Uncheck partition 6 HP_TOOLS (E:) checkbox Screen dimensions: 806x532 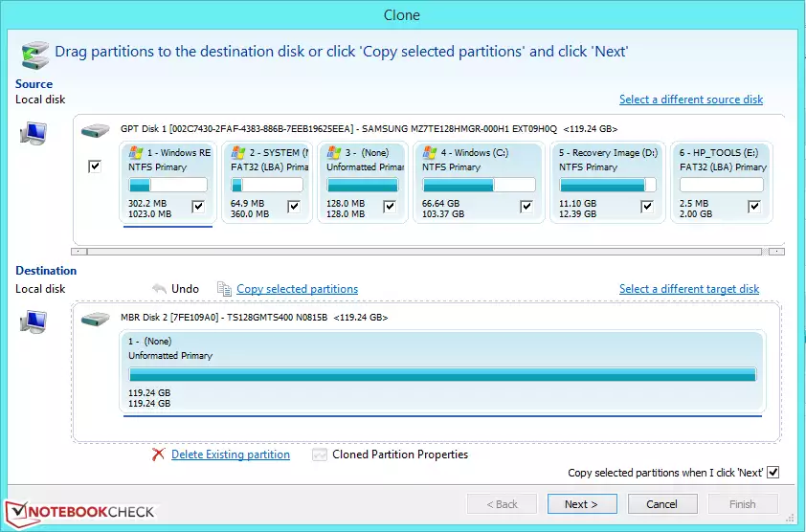coord(754,207)
